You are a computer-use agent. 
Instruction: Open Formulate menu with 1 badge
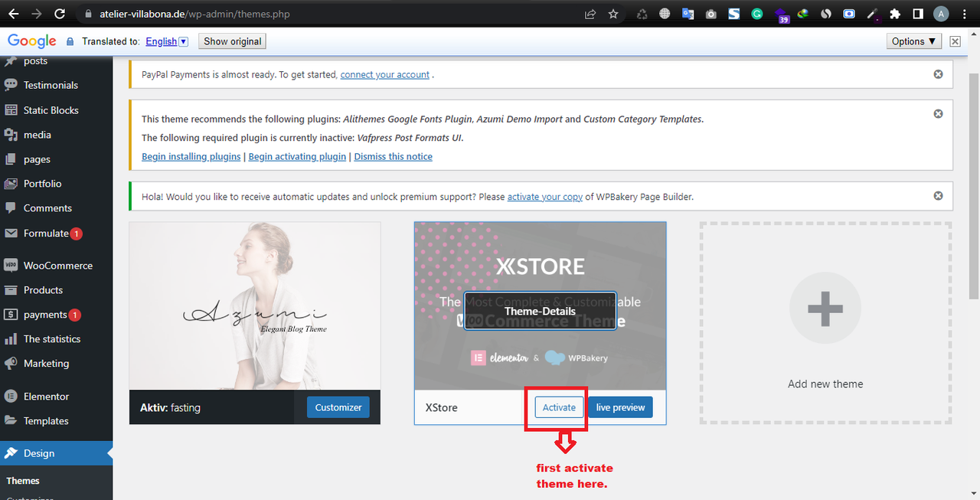(x=56, y=234)
